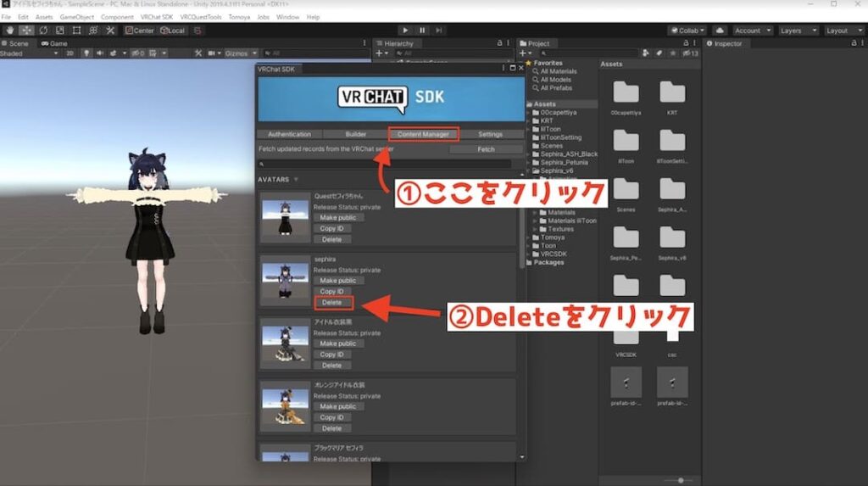868x486 pixels.
Task: Focus the Scene view search field
Action: coord(315,53)
